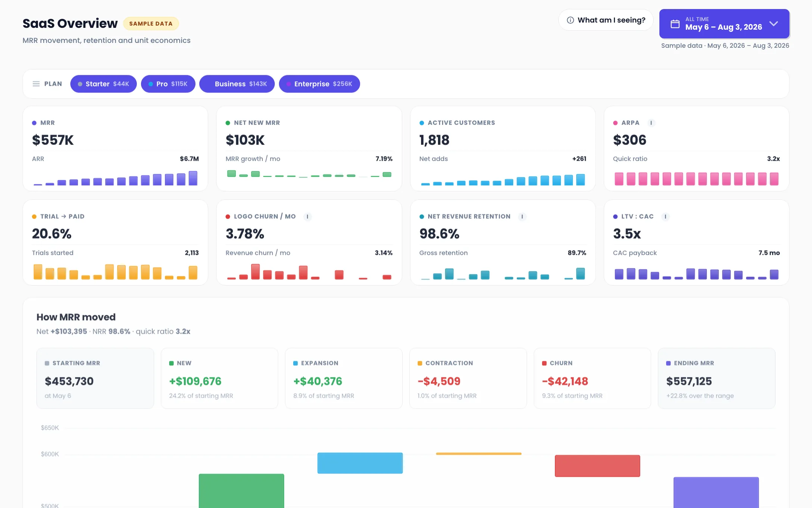Toggle the Business plan filter chip
Screen dimensions: 812x508
[237, 84]
